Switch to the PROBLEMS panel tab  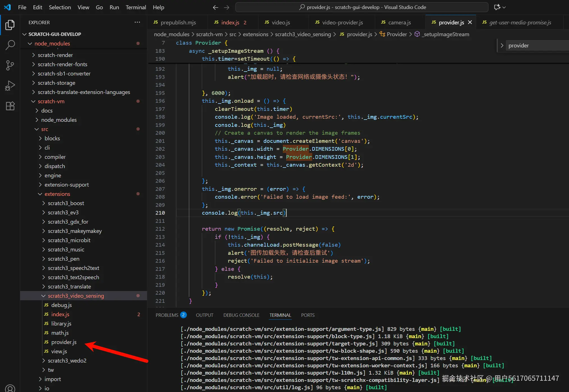(x=167, y=315)
